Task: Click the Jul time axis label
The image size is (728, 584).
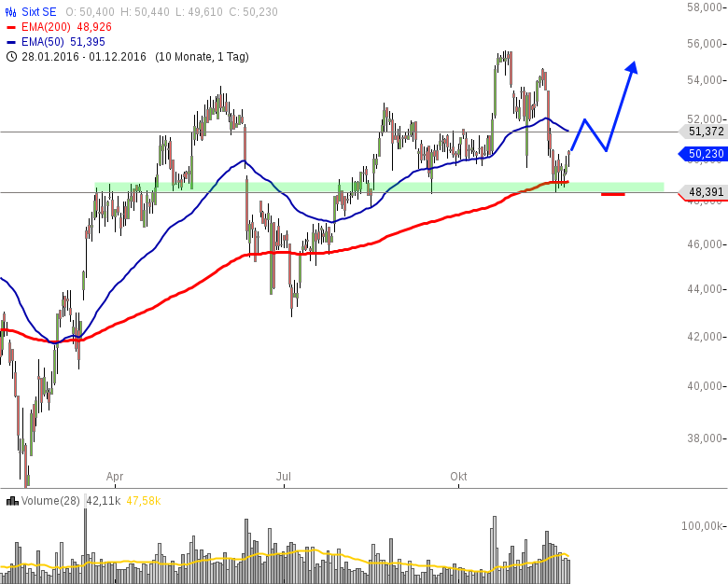Action: 284,477
